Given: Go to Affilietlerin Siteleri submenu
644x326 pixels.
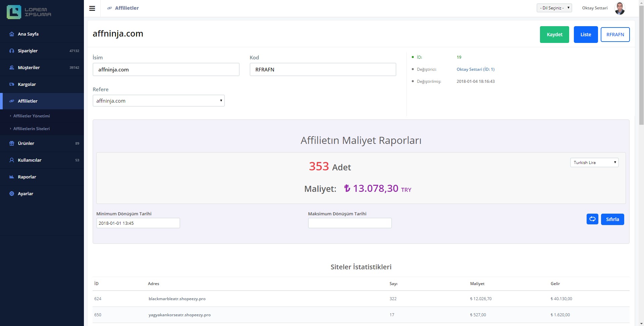Looking at the screenshot, I should [x=32, y=128].
